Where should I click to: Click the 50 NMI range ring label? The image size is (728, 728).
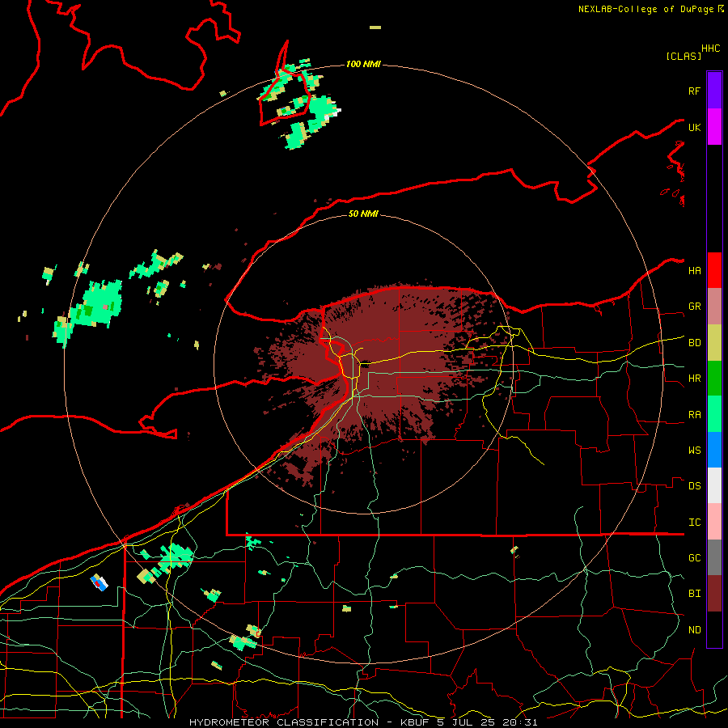coord(363,214)
